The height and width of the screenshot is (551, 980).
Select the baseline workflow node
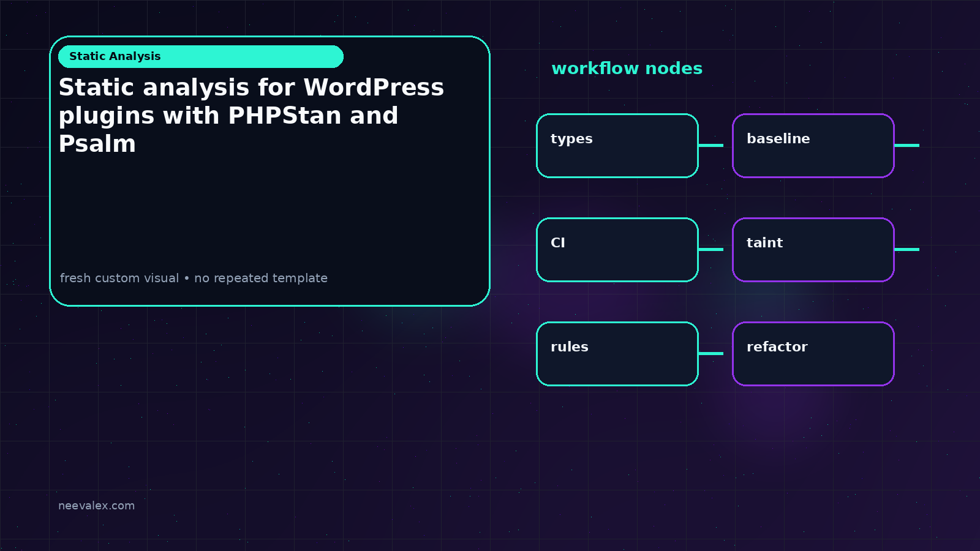[813, 146]
